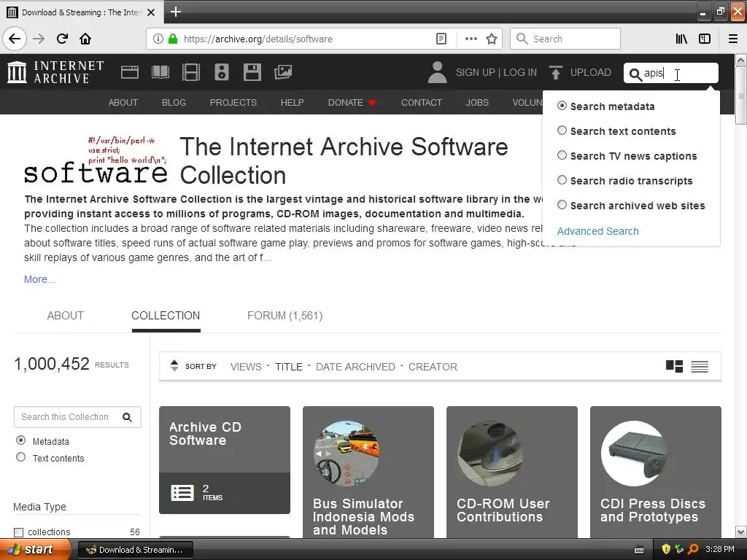
Task: Open the Archive CD Software collection tile
Action: 225,460
